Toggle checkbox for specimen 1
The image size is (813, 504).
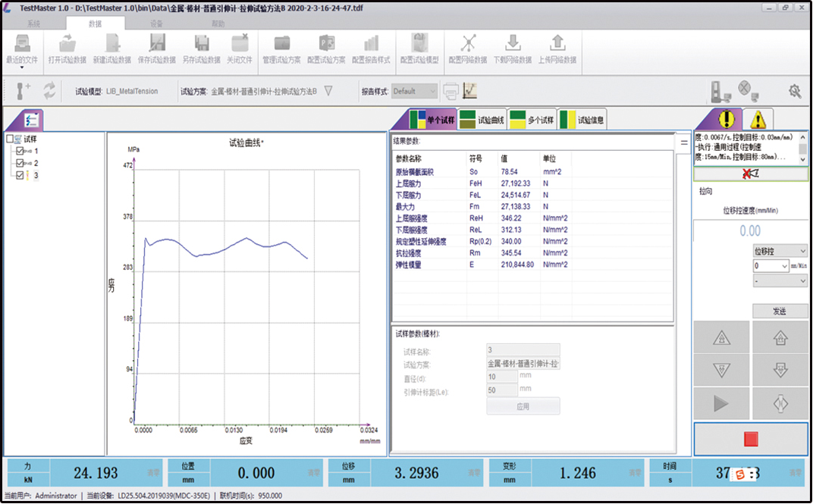click(20, 151)
